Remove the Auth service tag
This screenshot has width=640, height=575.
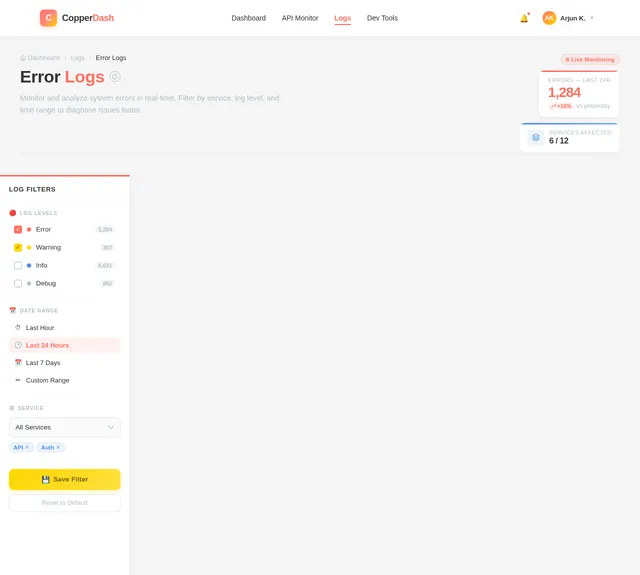tap(58, 447)
